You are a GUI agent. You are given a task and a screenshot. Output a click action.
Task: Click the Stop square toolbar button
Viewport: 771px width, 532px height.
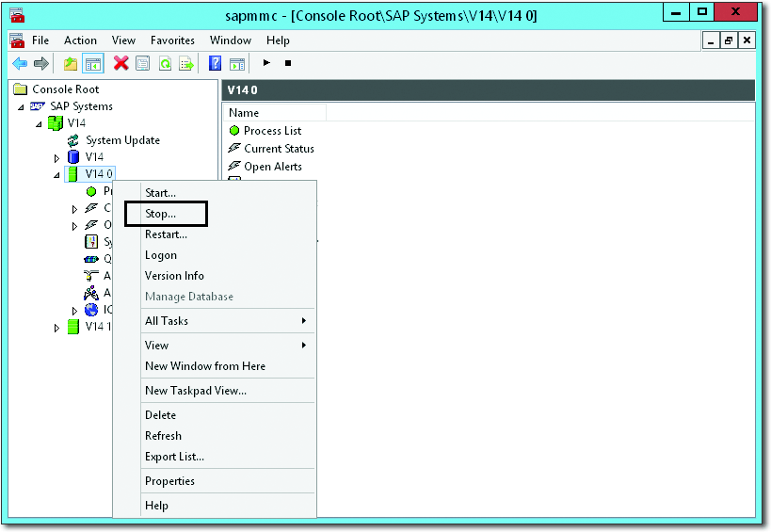point(288,63)
